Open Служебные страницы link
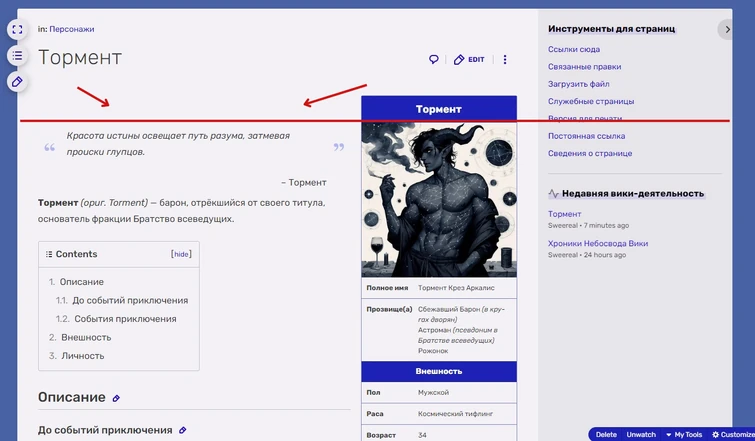 591,101
